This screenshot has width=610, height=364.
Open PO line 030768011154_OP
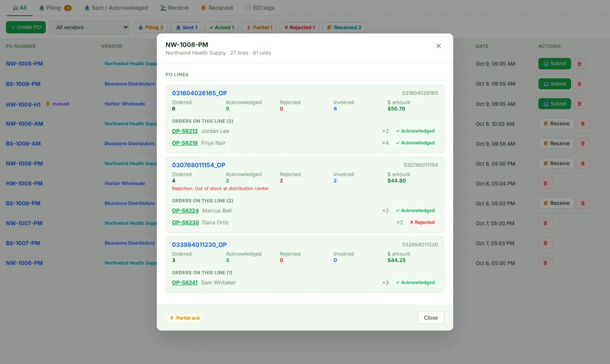(199, 165)
